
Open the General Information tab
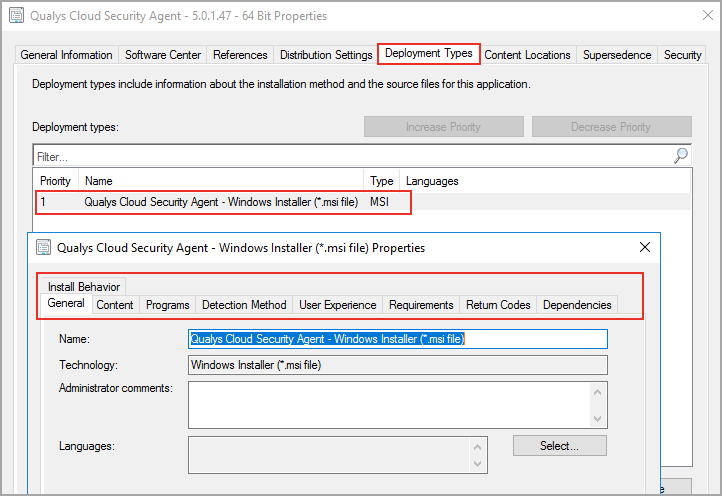click(66, 55)
